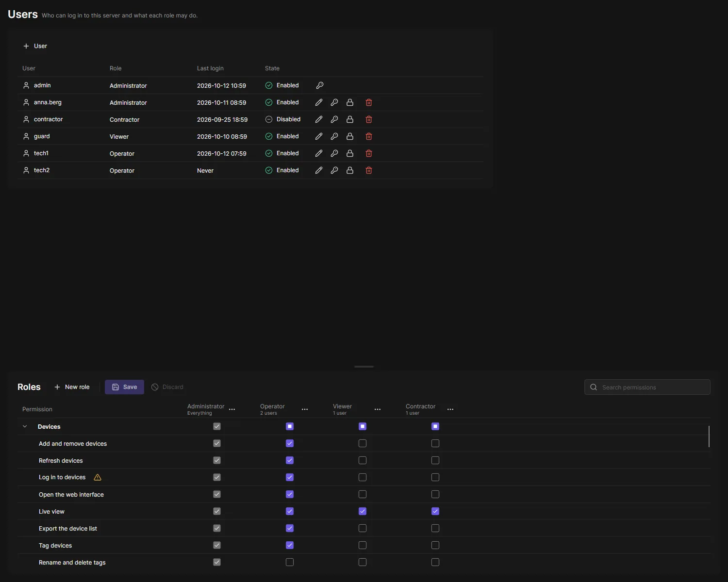
Task: Click the permissions list scrollbar
Action: (709, 436)
